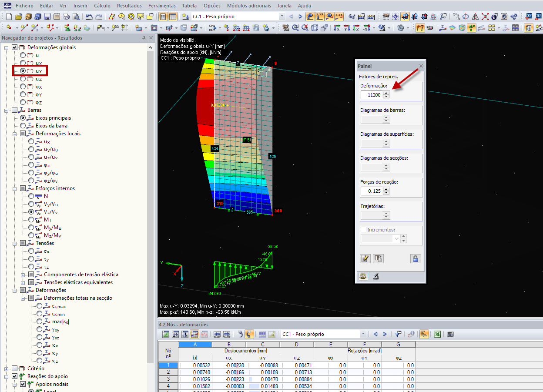The width and height of the screenshot is (543, 392).
Task: Open the Módulos adicionais menu
Action: (x=249, y=6)
